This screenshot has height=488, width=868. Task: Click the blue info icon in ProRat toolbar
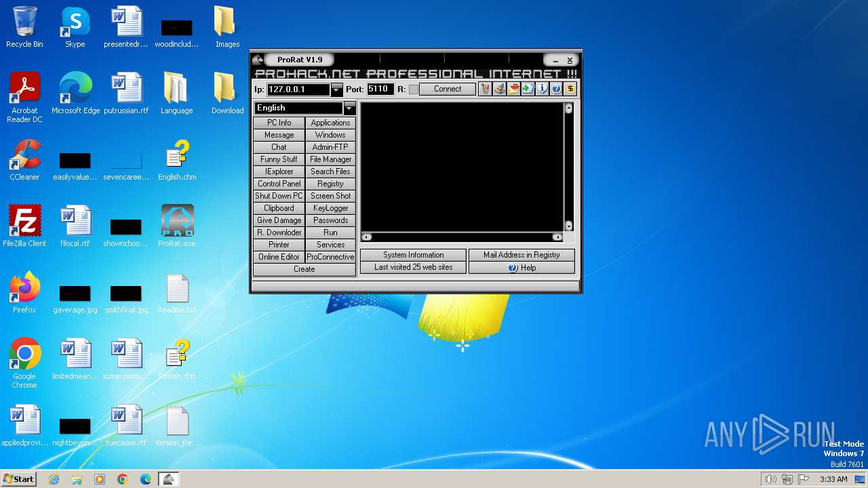click(x=542, y=89)
